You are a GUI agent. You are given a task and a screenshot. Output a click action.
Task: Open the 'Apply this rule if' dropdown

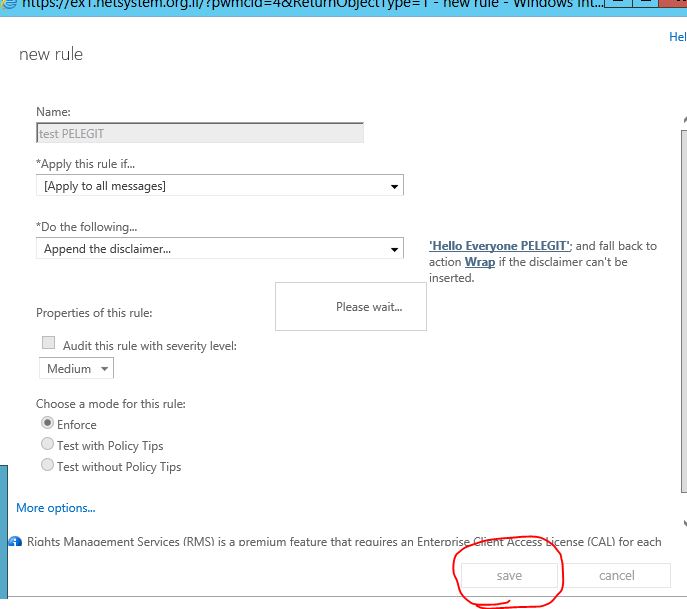[x=220, y=186]
